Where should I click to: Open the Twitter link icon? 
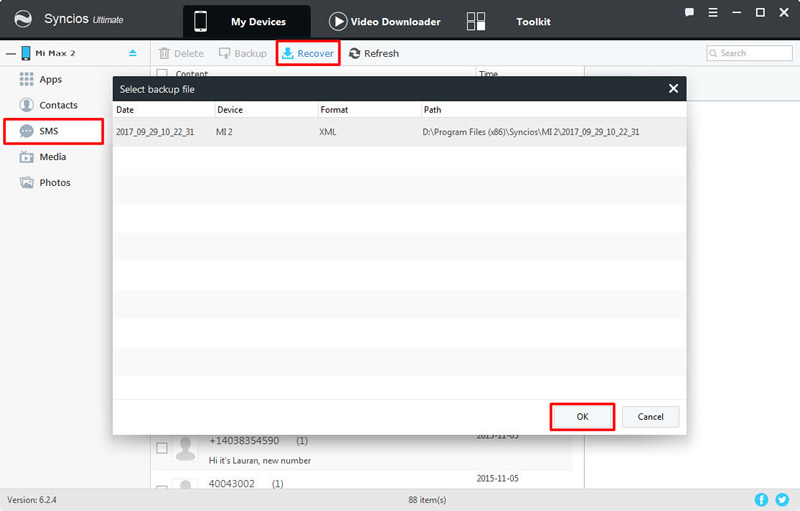pos(782,500)
